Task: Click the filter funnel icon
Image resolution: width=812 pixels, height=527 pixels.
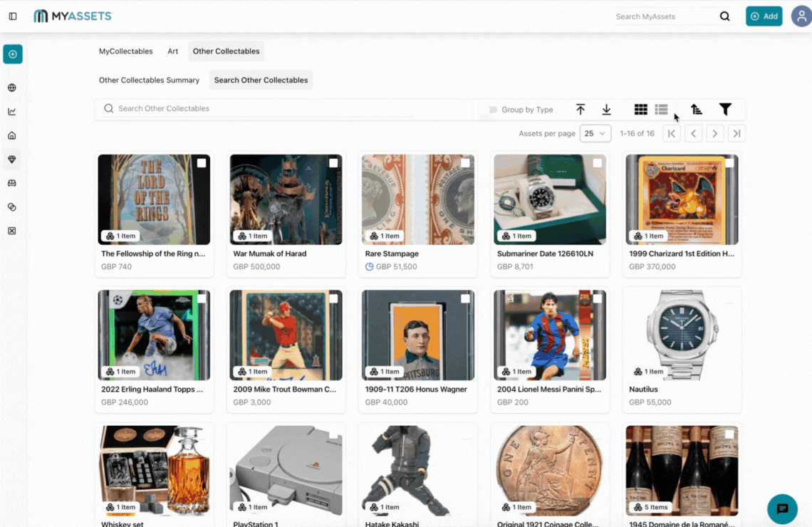Action: pos(725,109)
